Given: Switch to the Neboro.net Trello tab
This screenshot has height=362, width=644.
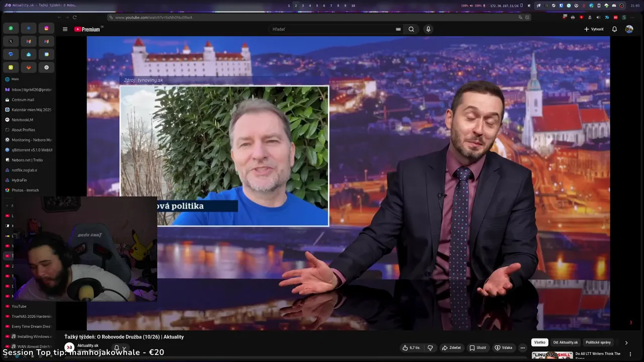Looking at the screenshot, I should 28,160.
